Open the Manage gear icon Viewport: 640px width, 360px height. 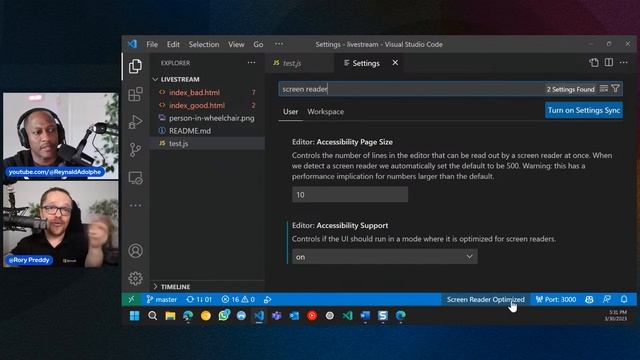(x=135, y=278)
